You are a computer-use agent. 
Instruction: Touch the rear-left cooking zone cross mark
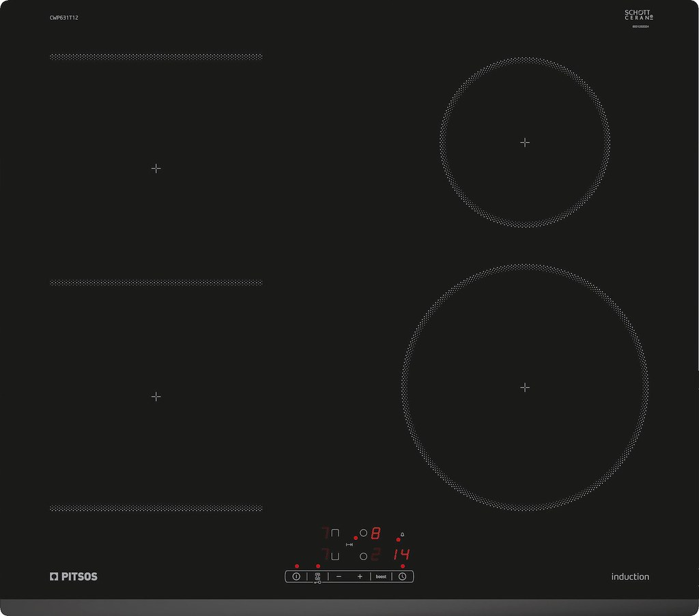click(x=156, y=168)
